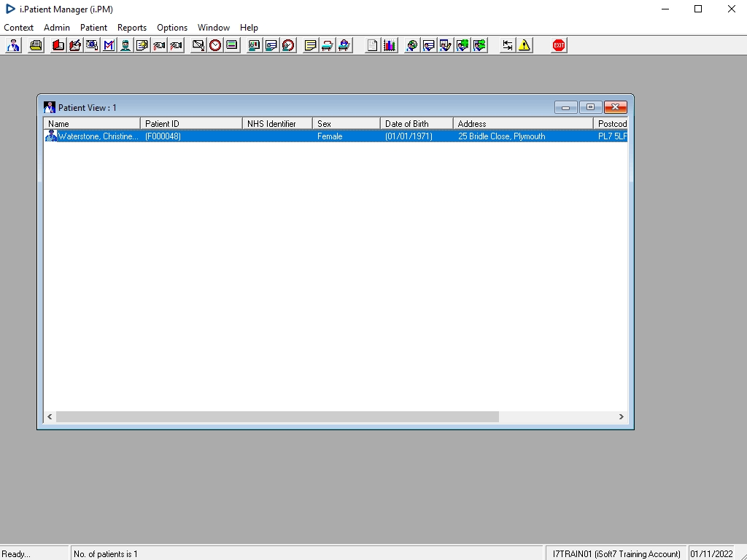Click the doctor and patient toolbar icon
747x560 pixels.
click(13, 45)
